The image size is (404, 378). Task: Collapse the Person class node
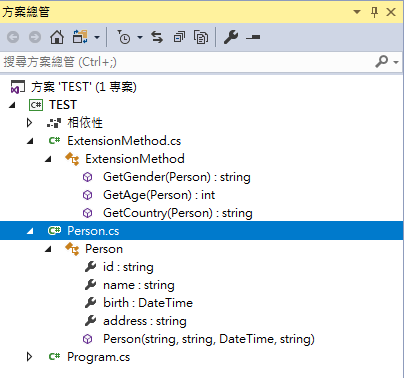(48, 249)
